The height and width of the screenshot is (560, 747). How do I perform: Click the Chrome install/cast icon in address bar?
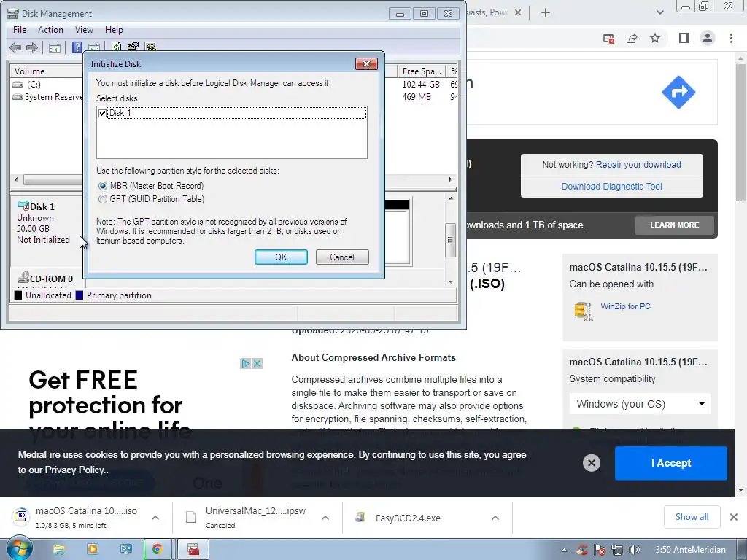point(608,39)
